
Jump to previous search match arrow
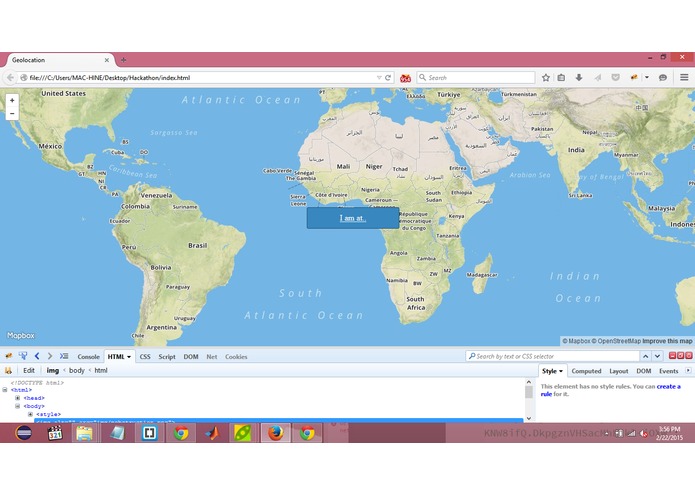coord(645,356)
